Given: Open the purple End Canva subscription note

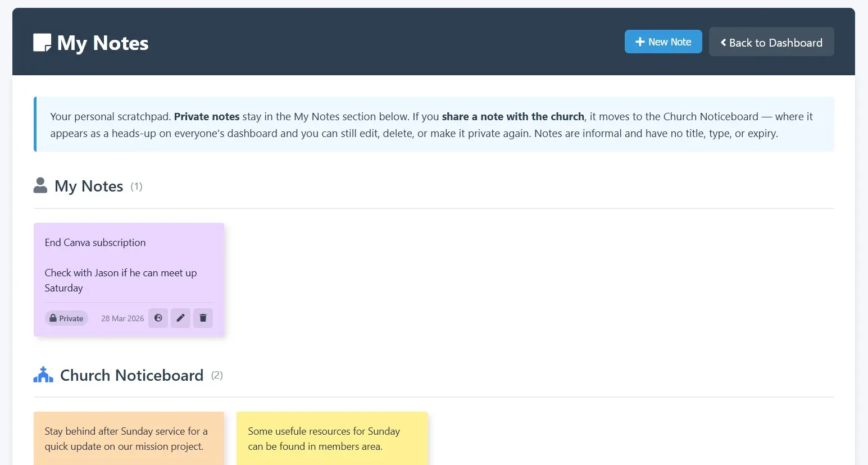Looking at the screenshot, I should pyautogui.click(x=129, y=280).
